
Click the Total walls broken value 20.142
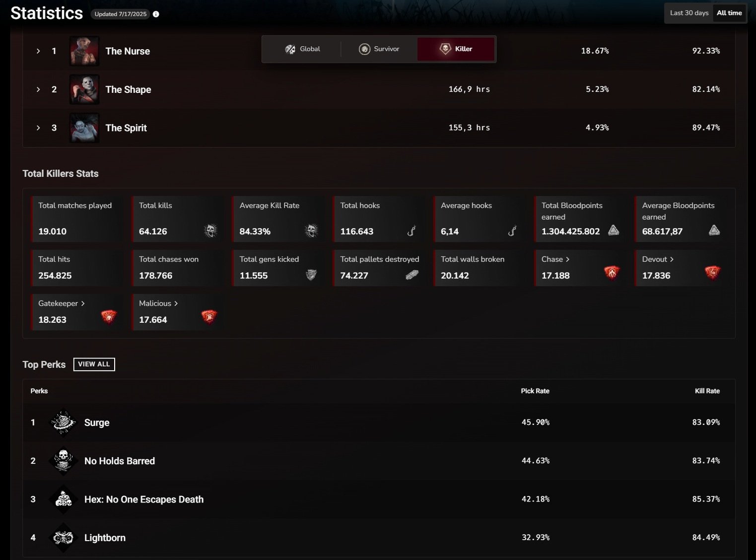pyautogui.click(x=455, y=276)
